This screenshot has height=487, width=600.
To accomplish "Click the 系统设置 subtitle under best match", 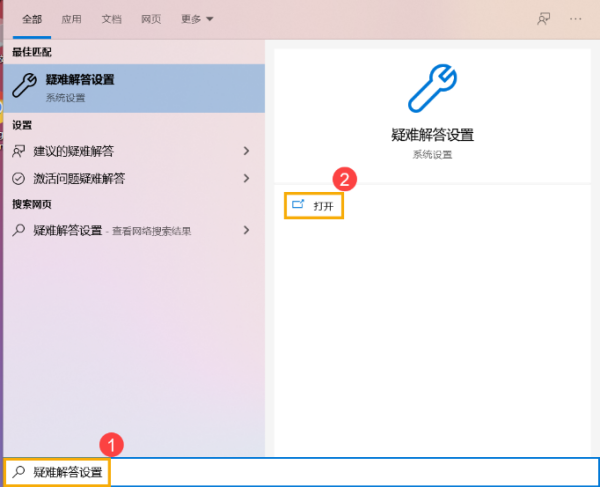I will click(65, 98).
